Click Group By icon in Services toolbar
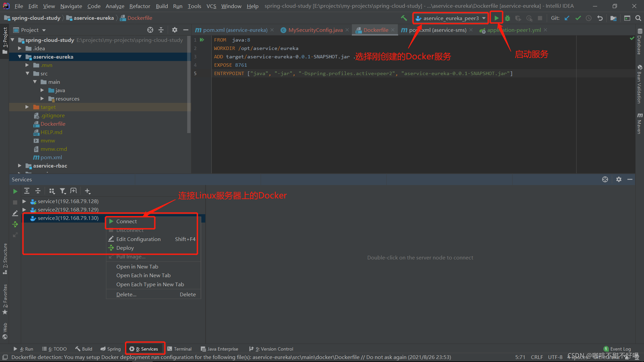The image size is (644, 362). click(52, 191)
